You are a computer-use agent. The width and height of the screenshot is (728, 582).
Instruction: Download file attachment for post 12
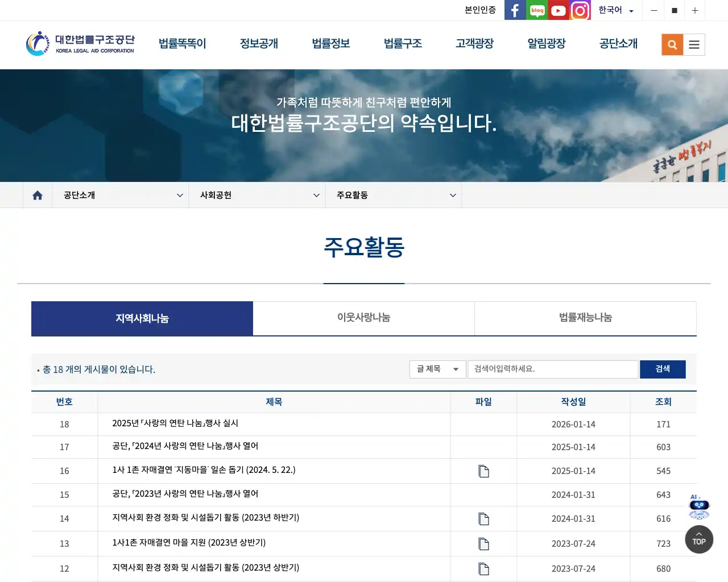[483, 569]
